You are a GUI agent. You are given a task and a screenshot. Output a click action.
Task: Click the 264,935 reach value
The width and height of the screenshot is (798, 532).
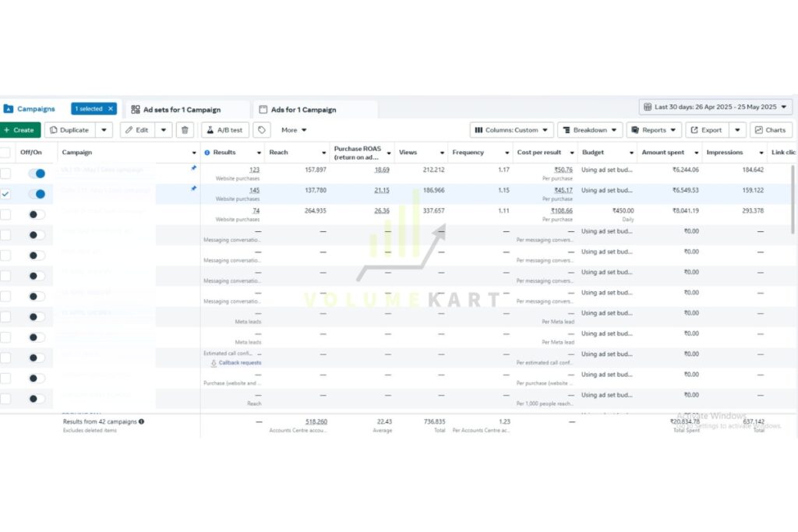(315, 210)
